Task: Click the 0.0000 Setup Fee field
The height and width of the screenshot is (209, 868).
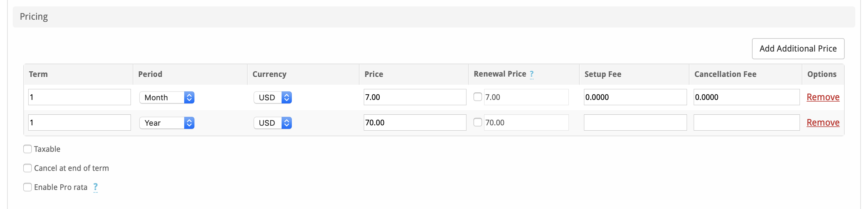Action: coord(635,97)
